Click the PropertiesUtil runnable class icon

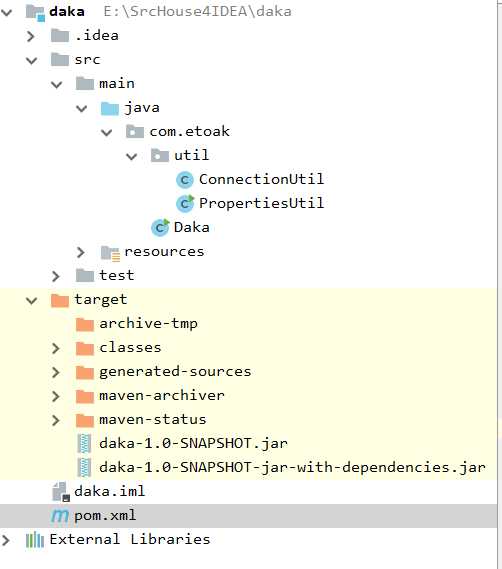[x=185, y=204]
